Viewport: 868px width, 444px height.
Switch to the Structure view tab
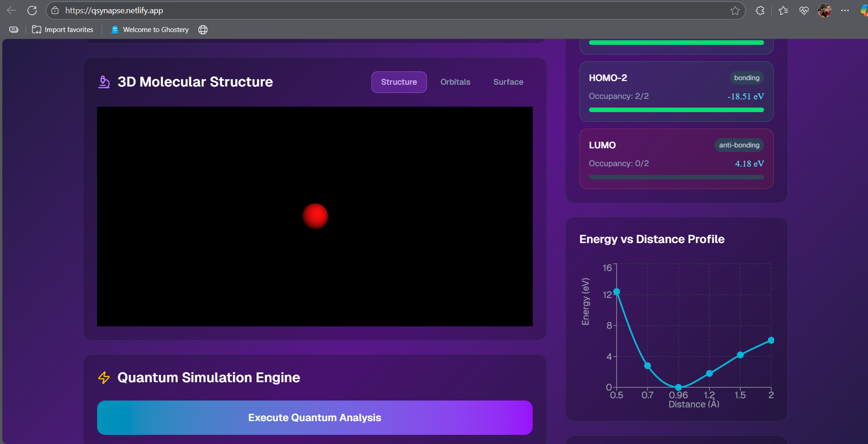tap(399, 82)
